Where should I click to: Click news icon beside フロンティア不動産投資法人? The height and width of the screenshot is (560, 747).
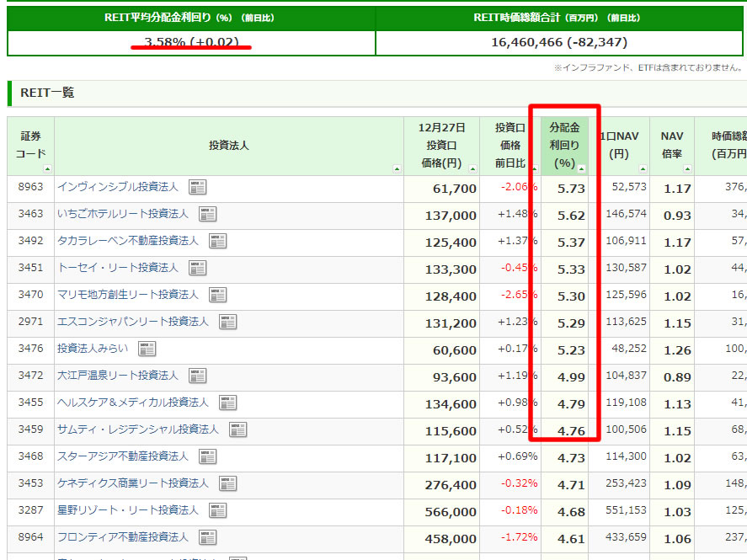pos(208,537)
